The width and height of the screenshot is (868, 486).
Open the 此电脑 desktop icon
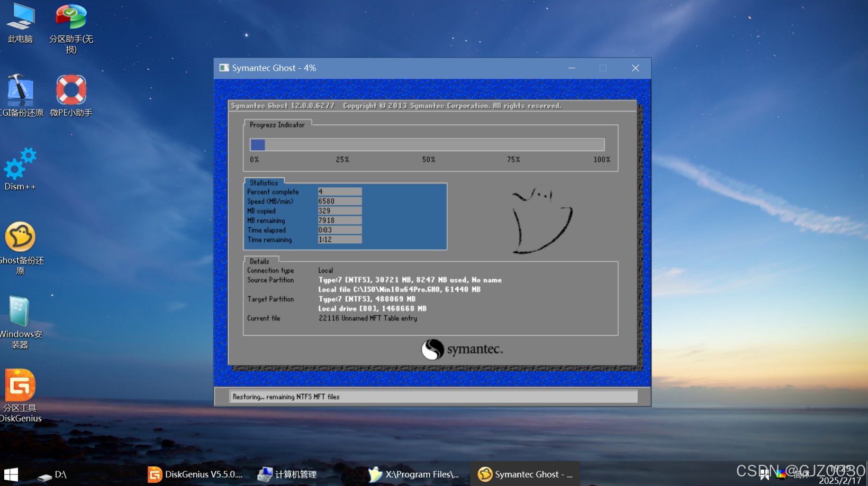click(20, 24)
